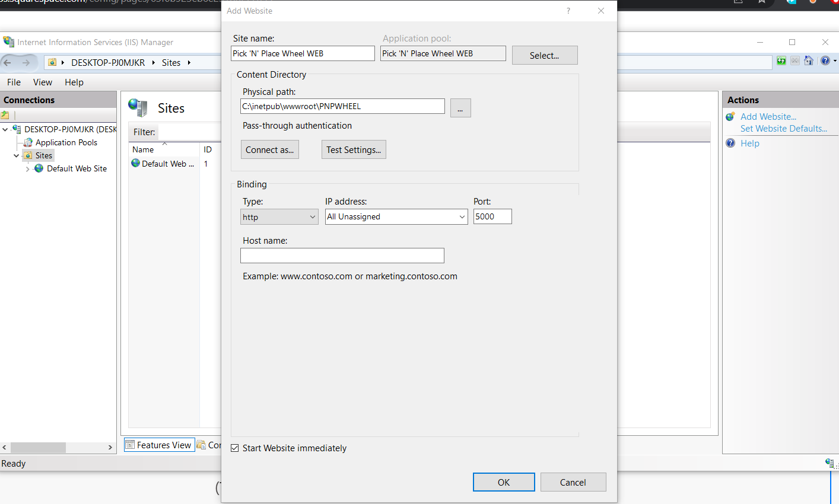Click the Sites folder icon in tree
The height and width of the screenshot is (504, 839).
coord(28,155)
